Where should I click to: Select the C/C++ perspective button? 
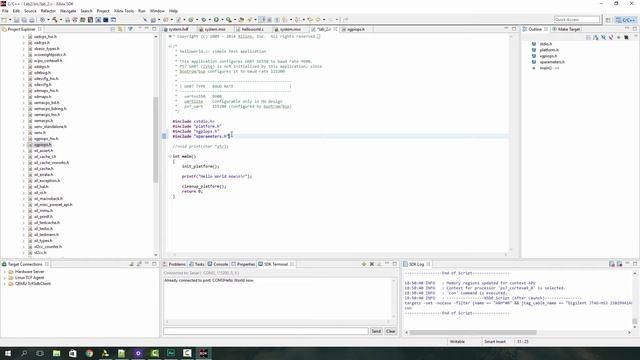click(626, 20)
